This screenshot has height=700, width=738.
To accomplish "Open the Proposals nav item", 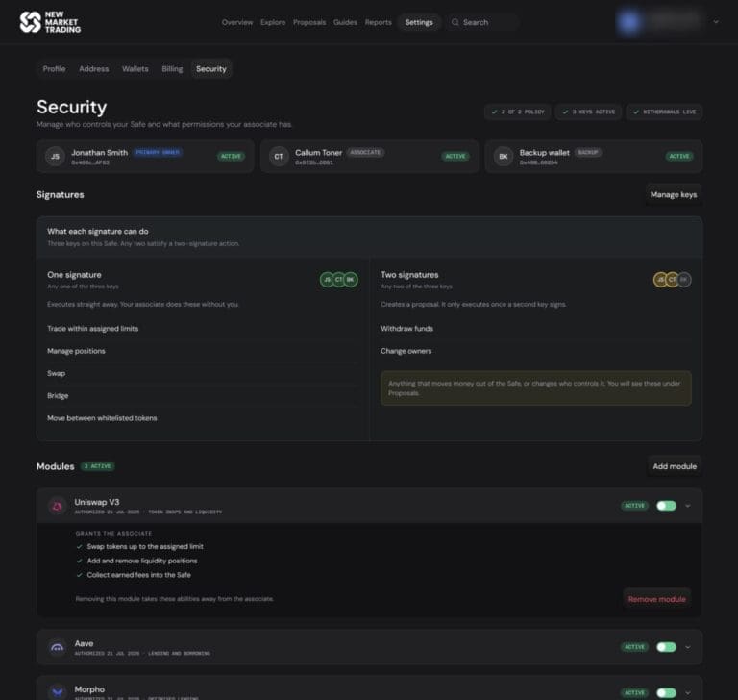I will (x=309, y=22).
